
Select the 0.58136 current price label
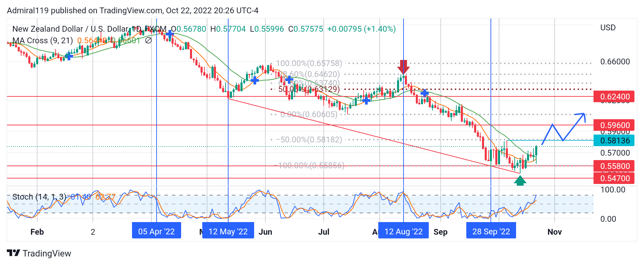point(614,140)
